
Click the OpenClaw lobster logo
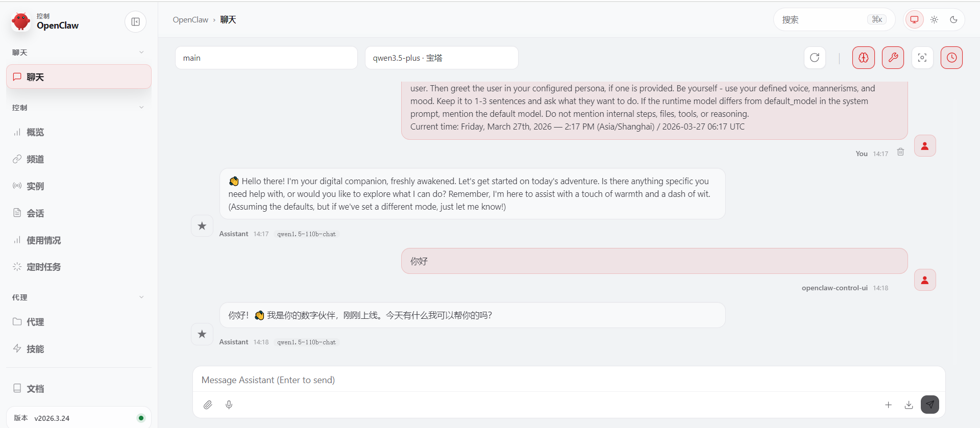point(21,21)
